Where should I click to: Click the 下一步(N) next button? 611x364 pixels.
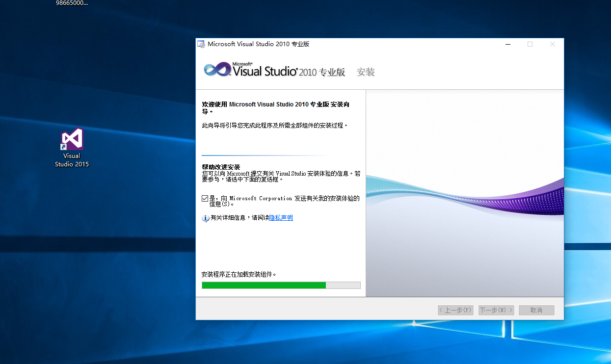[496, 310]
